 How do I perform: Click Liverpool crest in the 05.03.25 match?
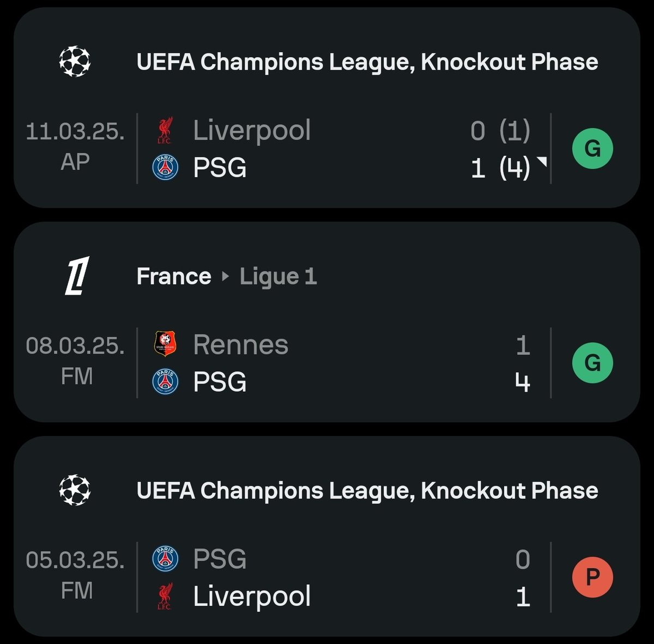(165, 596)
